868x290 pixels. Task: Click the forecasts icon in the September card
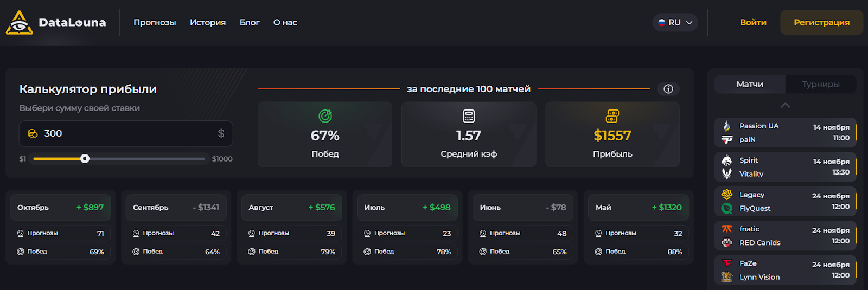(136, 234)
